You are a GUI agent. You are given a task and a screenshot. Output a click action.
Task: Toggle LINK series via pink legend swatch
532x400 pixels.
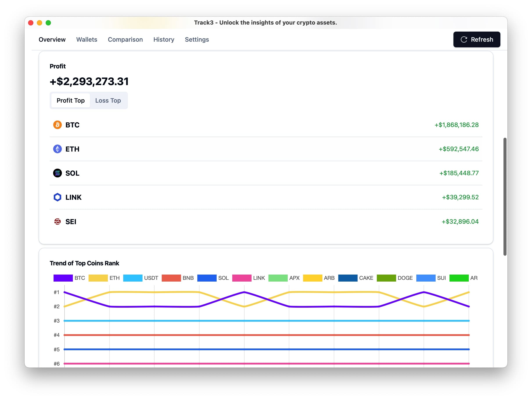pos(242,278)
